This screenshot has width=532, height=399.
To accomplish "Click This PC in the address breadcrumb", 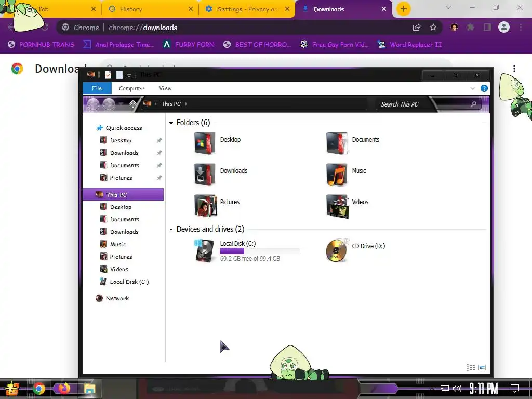I will (x=170, y=104).
